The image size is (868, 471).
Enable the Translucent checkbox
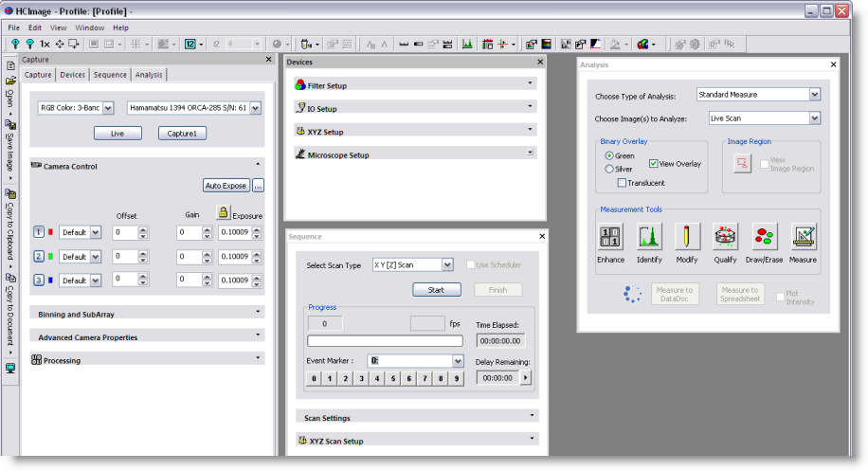click(622, 182)
